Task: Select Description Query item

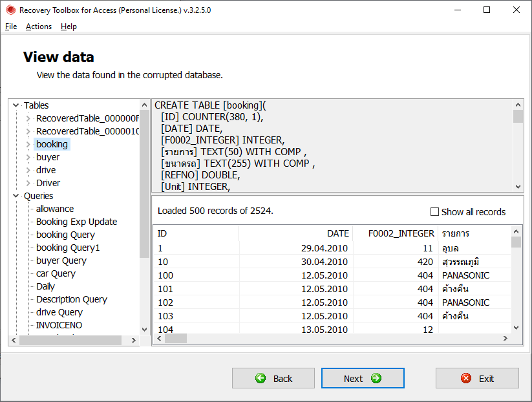Action: click(x=72, y=299)
